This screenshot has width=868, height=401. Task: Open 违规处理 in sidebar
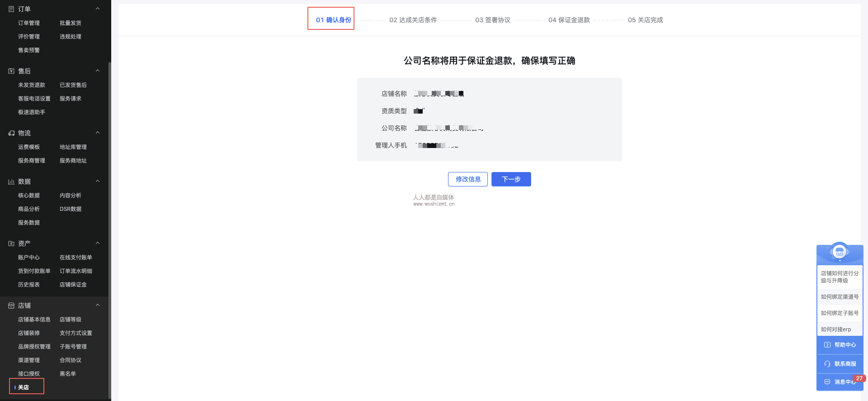pyautogui.click(x=71, y=37)
